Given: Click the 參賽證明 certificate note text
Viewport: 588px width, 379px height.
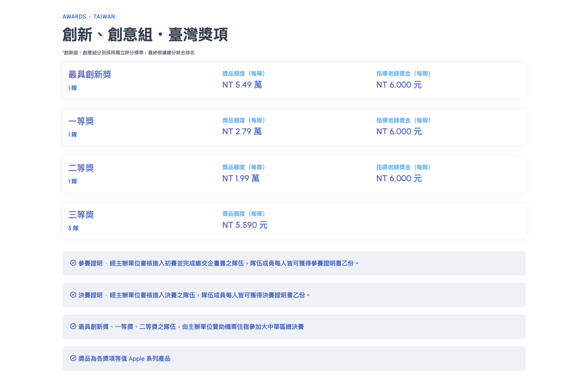Looking at the screenshot, I should coord(218,263).
